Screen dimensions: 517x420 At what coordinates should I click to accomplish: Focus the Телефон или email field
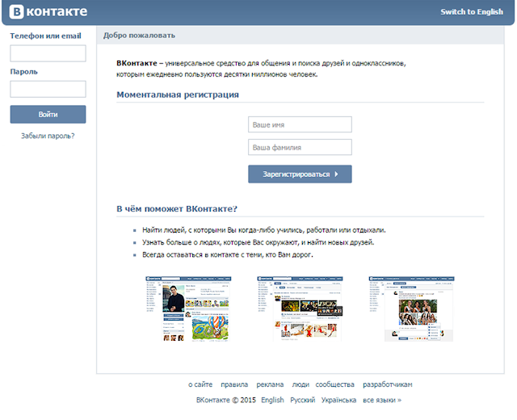(48, 53)
